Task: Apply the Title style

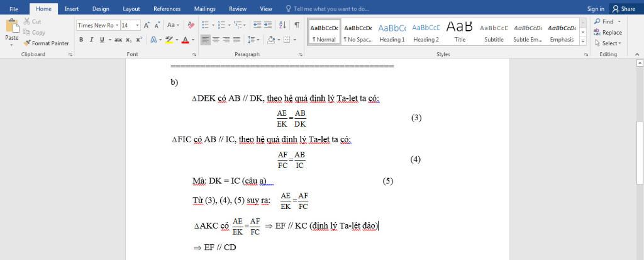Action: click(x=460, y=32)
